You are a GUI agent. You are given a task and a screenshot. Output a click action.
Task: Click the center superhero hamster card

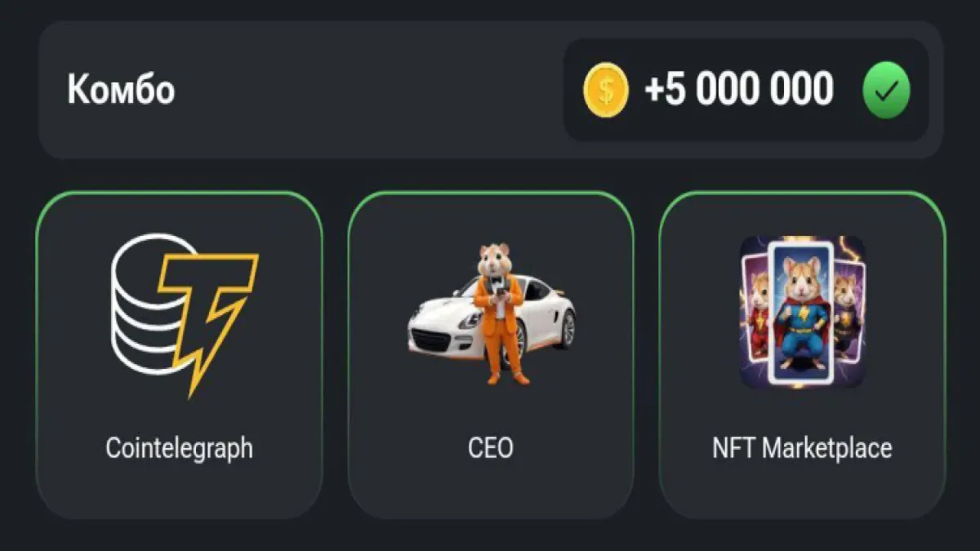pos(801,314)
